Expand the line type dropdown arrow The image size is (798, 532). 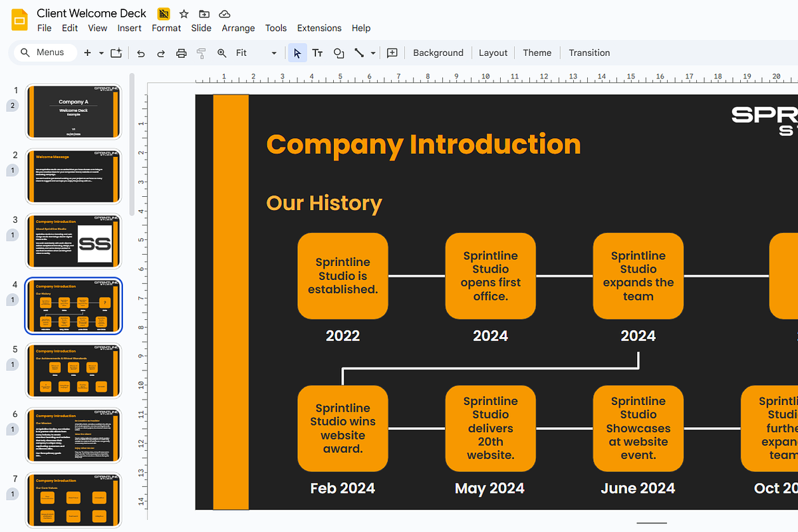coord(373,53)
